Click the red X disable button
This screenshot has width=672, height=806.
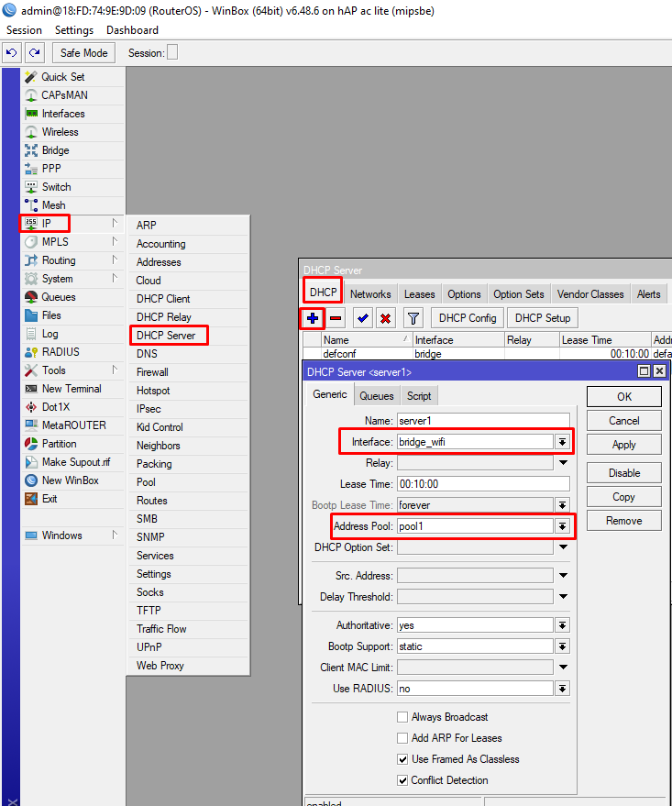(x=385, y=319)
